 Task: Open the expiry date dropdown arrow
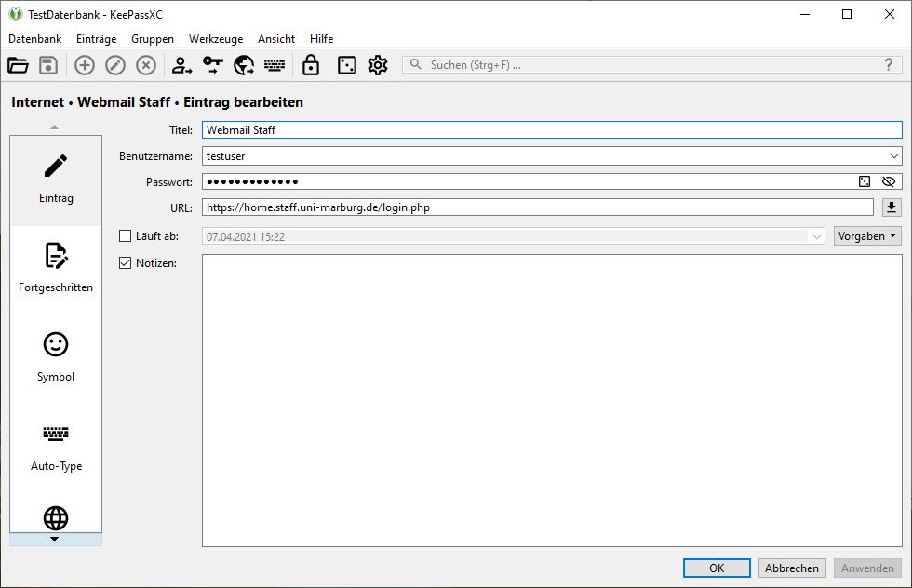pyautogui.click(x=817, y=236)
